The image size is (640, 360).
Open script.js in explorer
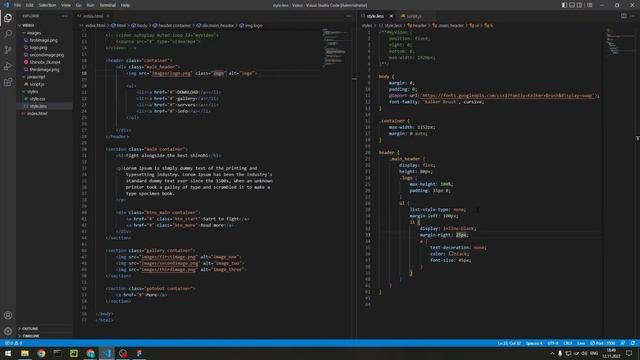pyautogui.click(x=37, y=84)
